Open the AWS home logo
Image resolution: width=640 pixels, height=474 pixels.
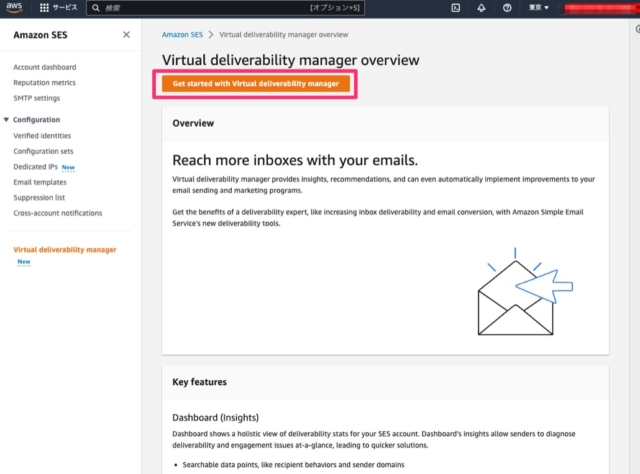tap(14, 7)
